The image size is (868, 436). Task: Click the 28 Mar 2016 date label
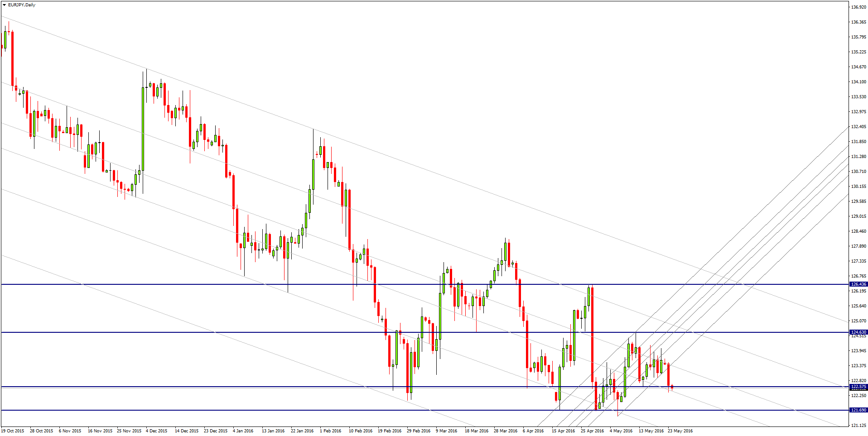506,431
